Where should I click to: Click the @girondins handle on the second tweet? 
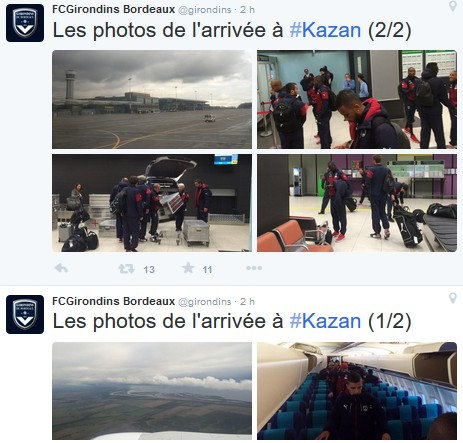[x=205, y=302]
